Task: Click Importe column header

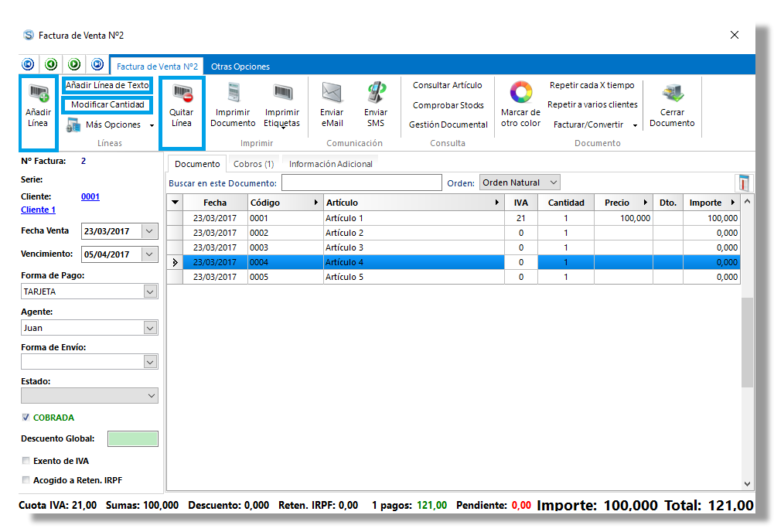Action: pos(711,203)
